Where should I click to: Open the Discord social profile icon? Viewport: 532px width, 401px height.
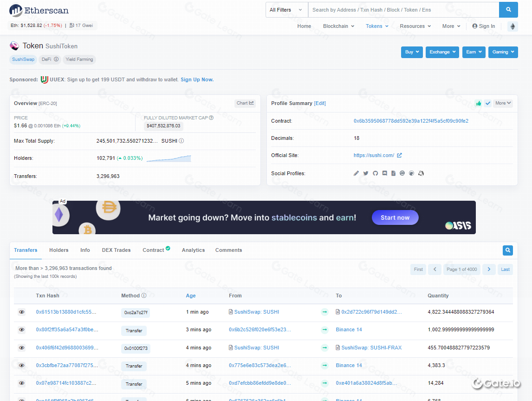[x=385, y=173]
